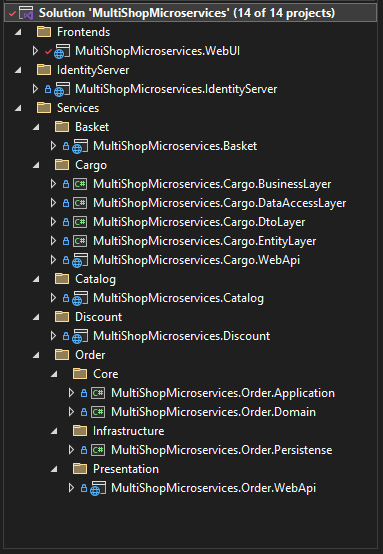Collapse the Services folder node

(x=17, y=108)
